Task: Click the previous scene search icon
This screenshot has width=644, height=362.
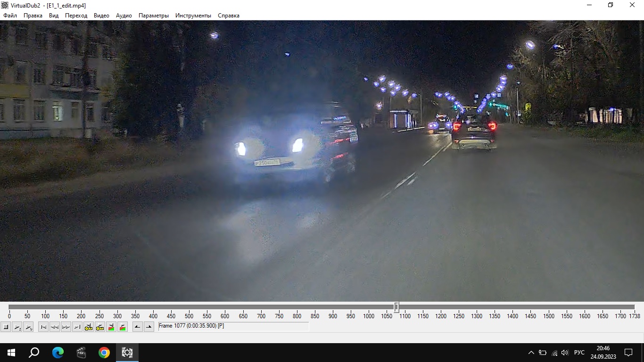Action: coord(111,327)
